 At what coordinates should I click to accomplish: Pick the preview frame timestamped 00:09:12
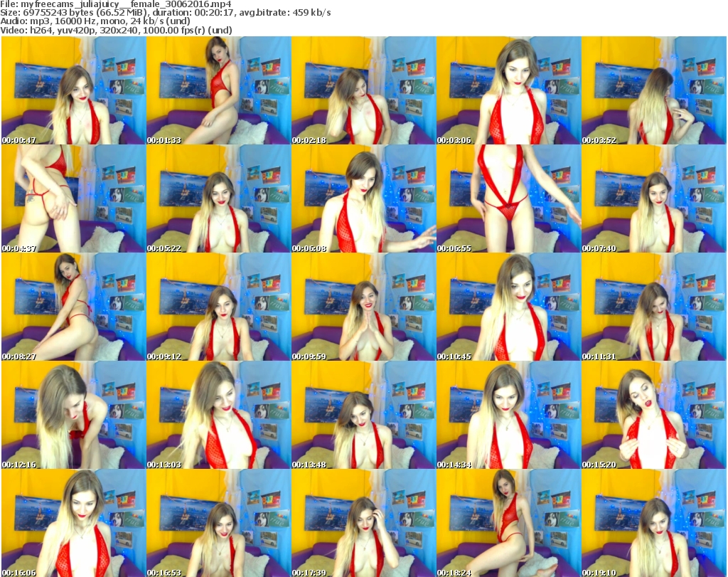pyautogui.click(x=219, y=307)
